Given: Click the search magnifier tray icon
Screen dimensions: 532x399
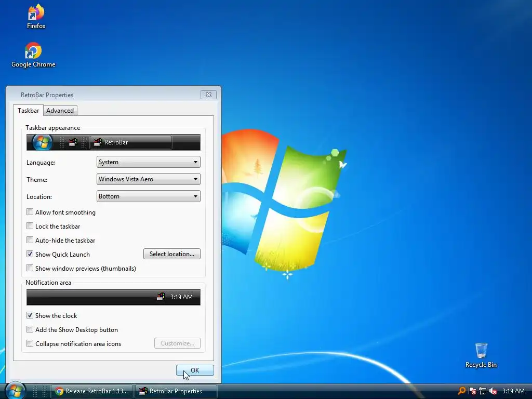Looking at the screenshot, I should pyautogui.click(x=461, y=391).
